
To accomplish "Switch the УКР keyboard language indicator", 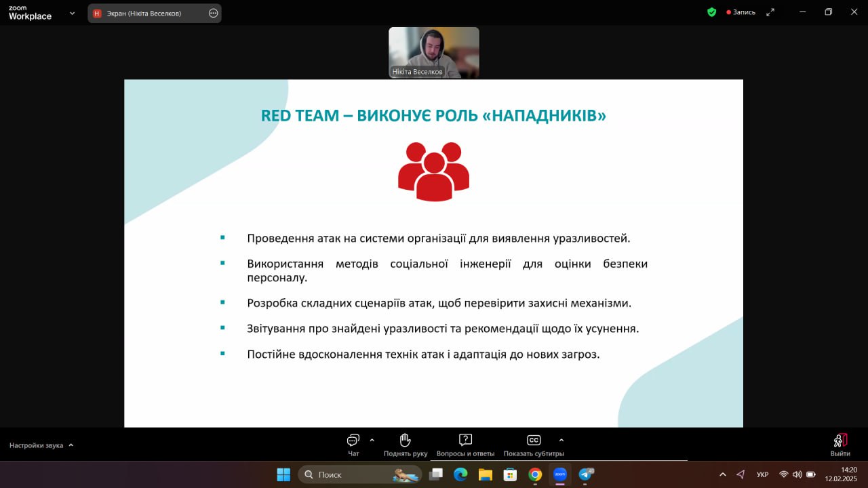I will click(762, 474).
